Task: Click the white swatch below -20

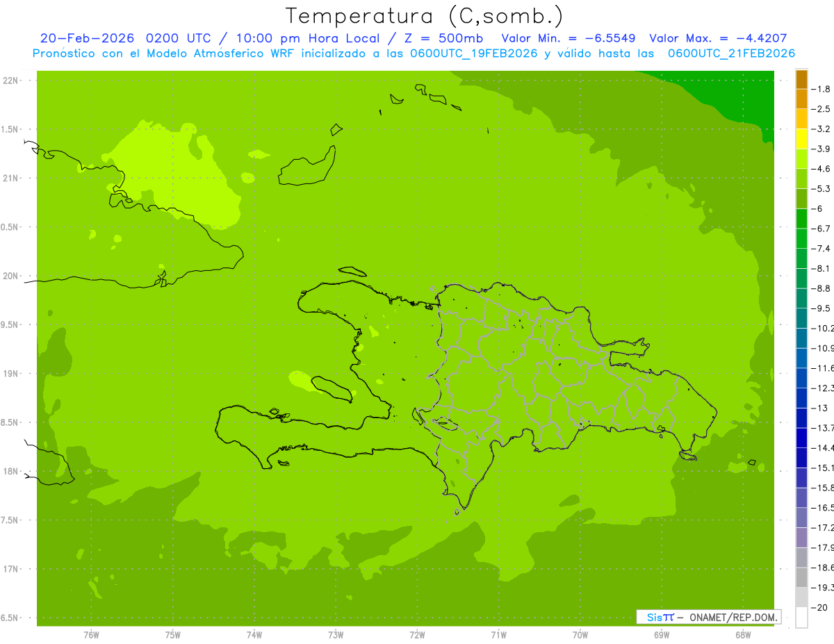Action: tap(801, 618)
